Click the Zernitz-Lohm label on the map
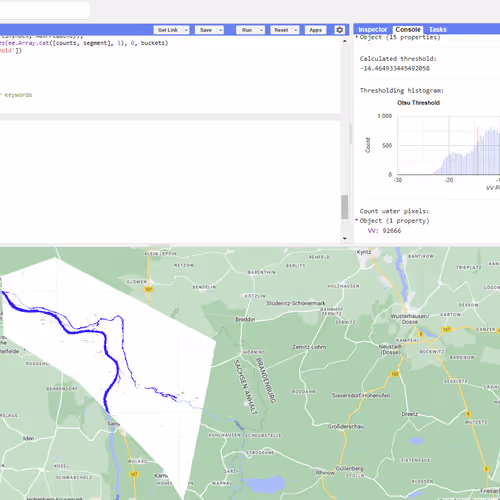Image resolution: width=500 pixels, height=500 pixels. (309, 347)
